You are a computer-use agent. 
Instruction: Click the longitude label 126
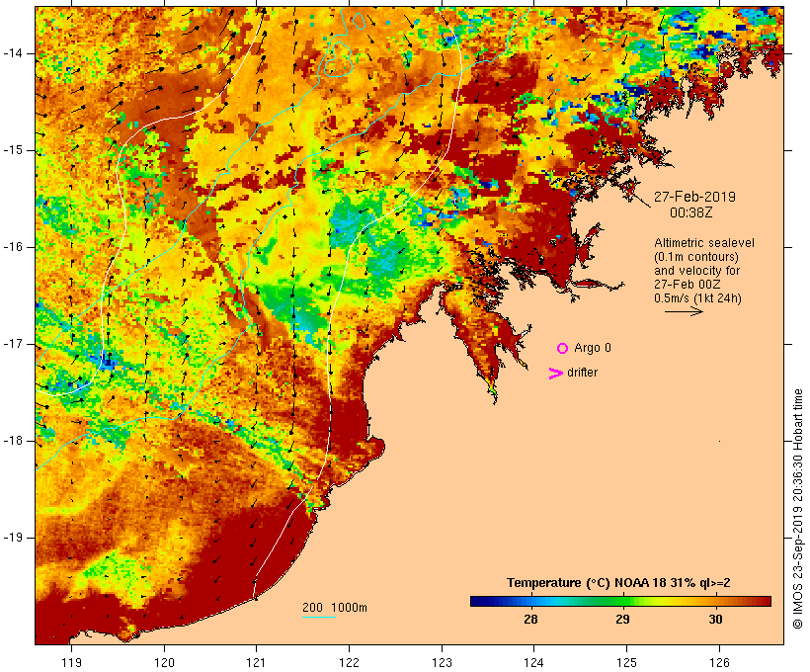[x=719, y=662]
